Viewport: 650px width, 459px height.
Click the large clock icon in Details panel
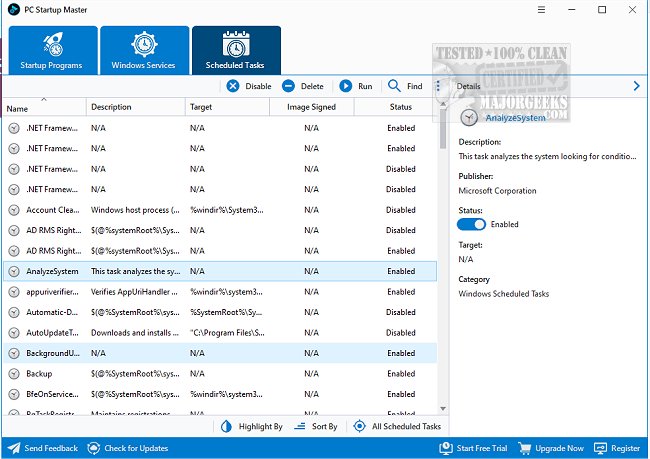469,118
